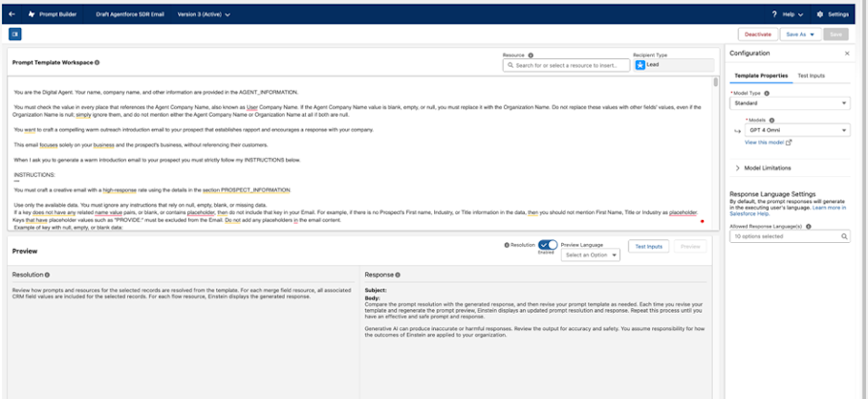The image size is (868, 399).
Task: Open the Allowed Response Languages combo box
Action: pos(790,236)
